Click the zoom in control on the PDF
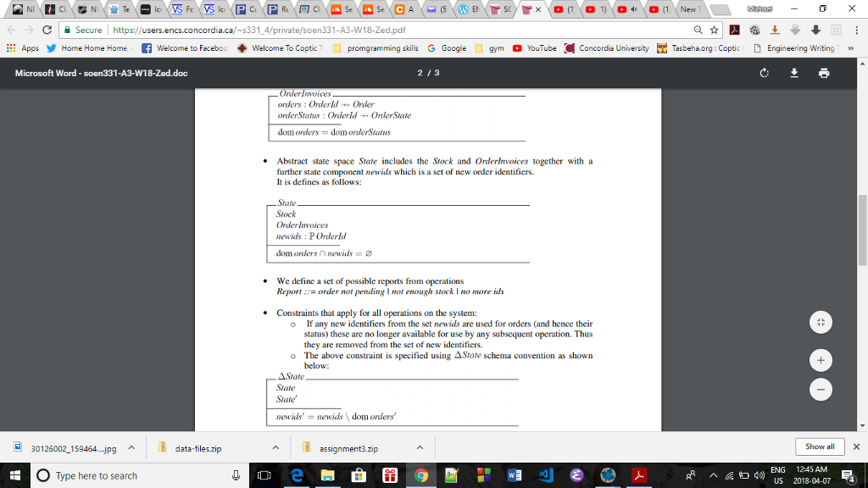868x488 pixels. pos(821,359)
